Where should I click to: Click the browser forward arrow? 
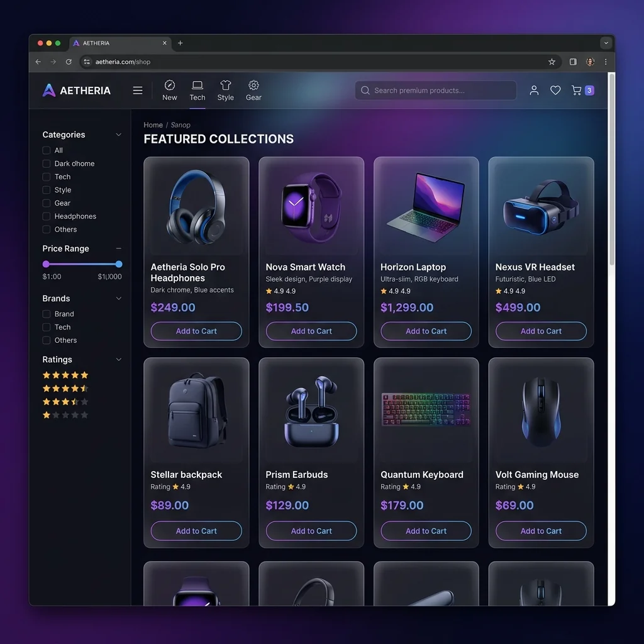click(53, 62)
